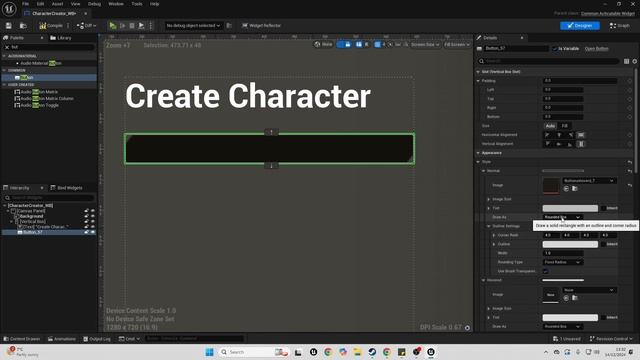This screenshot has width=640, height=360.
Task: Select Audio Material Button in palette
Action: coord(41,63)
